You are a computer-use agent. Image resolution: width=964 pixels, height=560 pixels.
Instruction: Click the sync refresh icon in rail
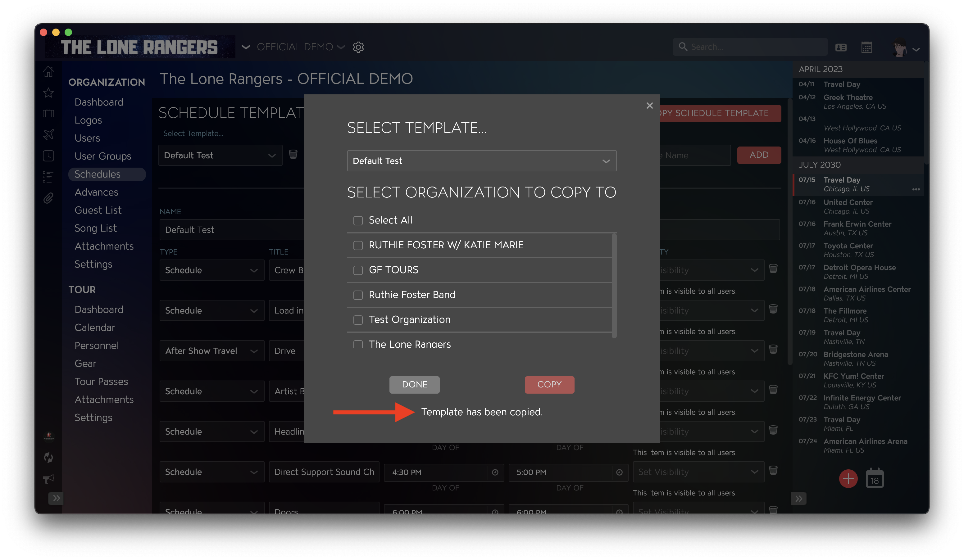coord(48,457)
